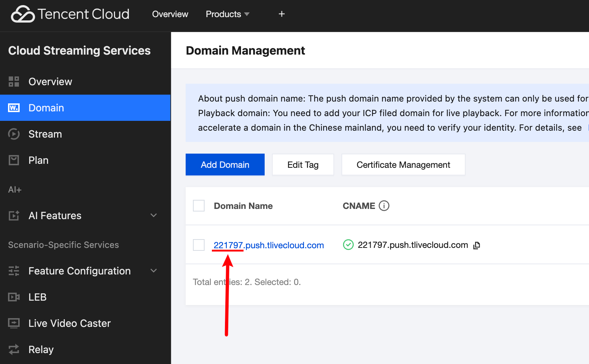Screen dimensions: 589x364
Task: Expand the Feature Configuration section
Action: click(154, 271)
